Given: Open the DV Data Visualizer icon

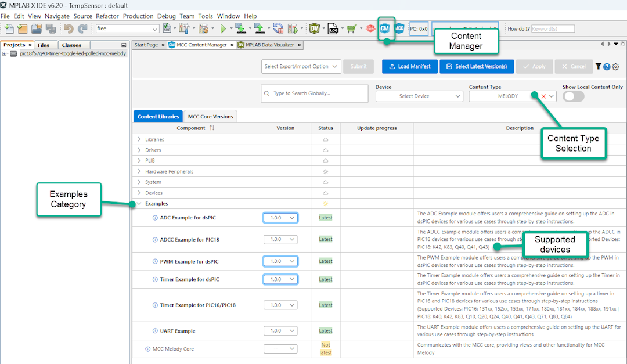Looking at the screenshot, I should point(314,28).
